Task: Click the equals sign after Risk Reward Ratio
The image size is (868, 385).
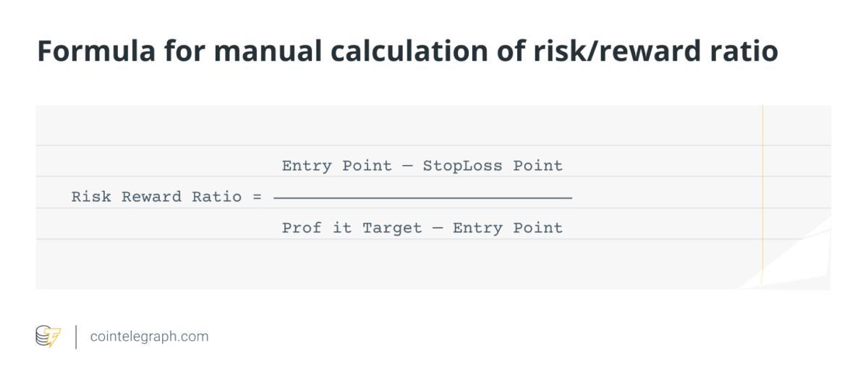Action: point(258,198)
